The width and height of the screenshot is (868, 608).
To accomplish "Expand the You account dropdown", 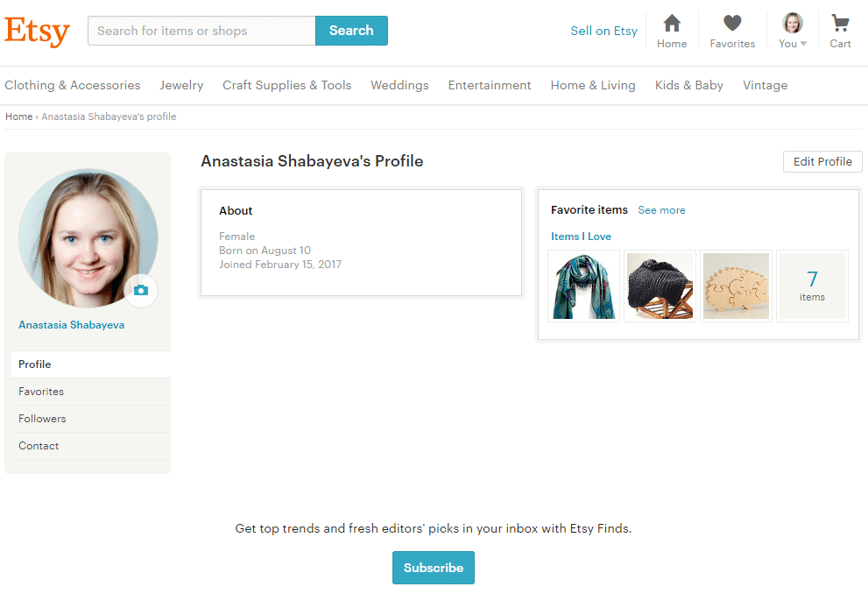I will pyautogui.click(x=793, y=31).
